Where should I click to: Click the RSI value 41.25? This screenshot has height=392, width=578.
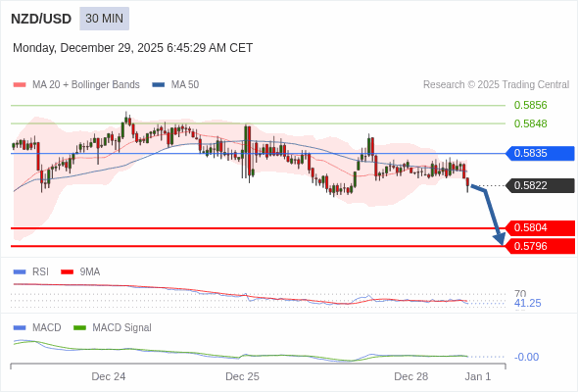pyautogui.click(x=527, y=303)
